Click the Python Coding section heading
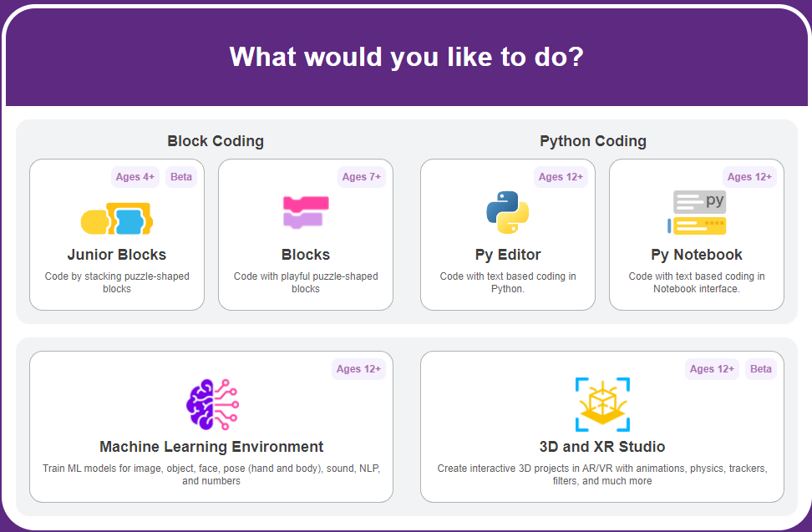The image size is (812, 532). pyautogui.click(x=593, y=141)
